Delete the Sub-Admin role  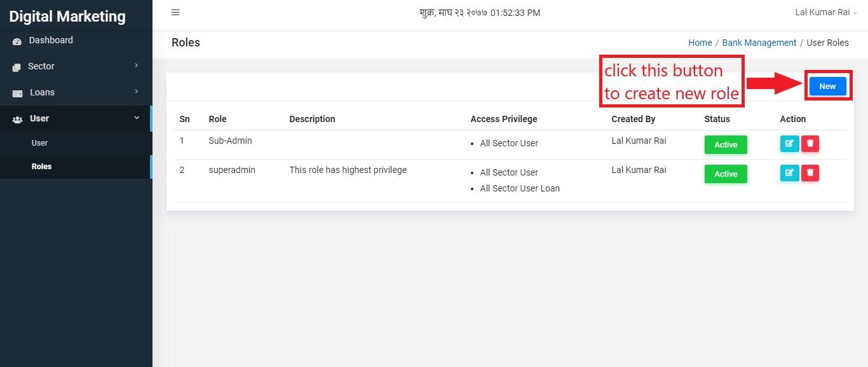tap(810, 144)
